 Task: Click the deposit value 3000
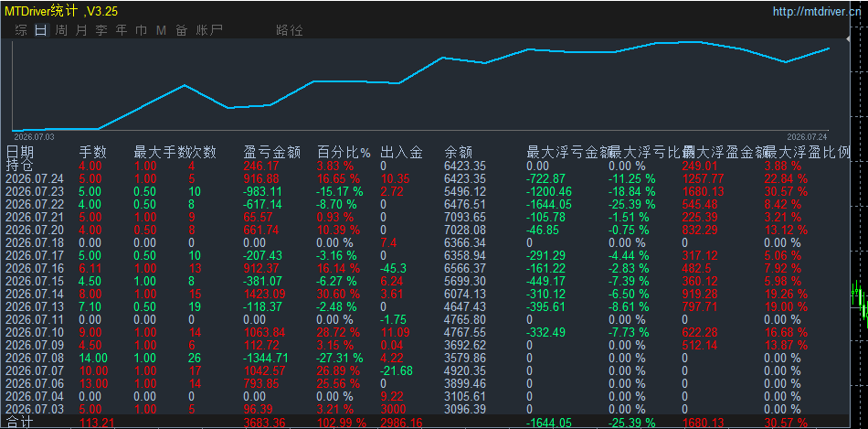pyautogui.click(x=394, y=409)
